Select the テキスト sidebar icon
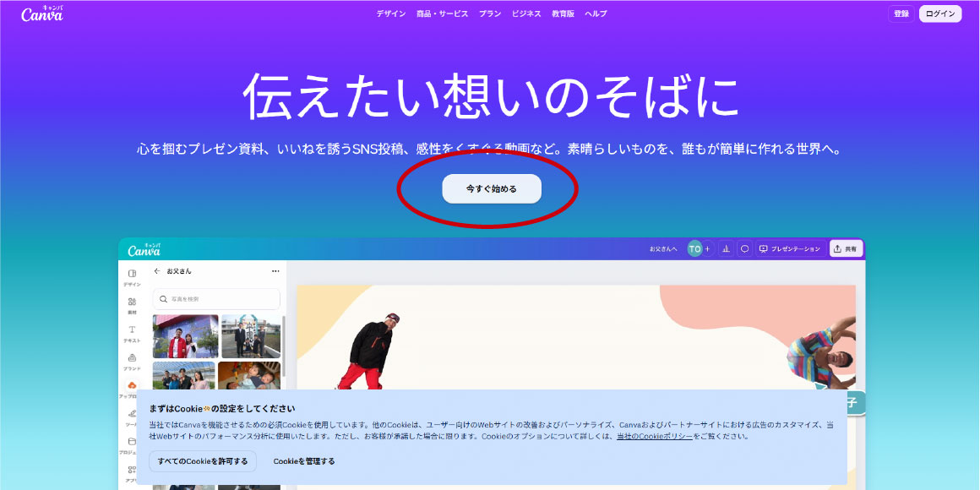The height and width of the screenshot is (490, 980). (132, 334)
